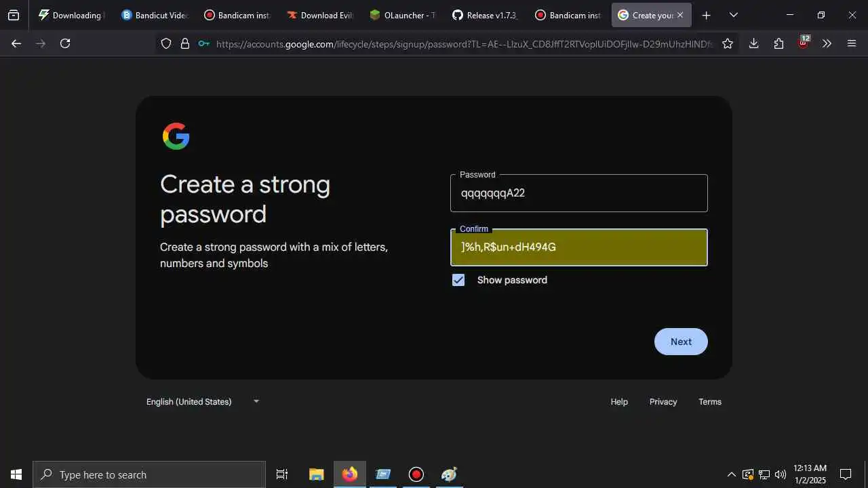This screenshot has height=488, width=868.
Task: Open Firefox application menu
Action: [852, 43]
